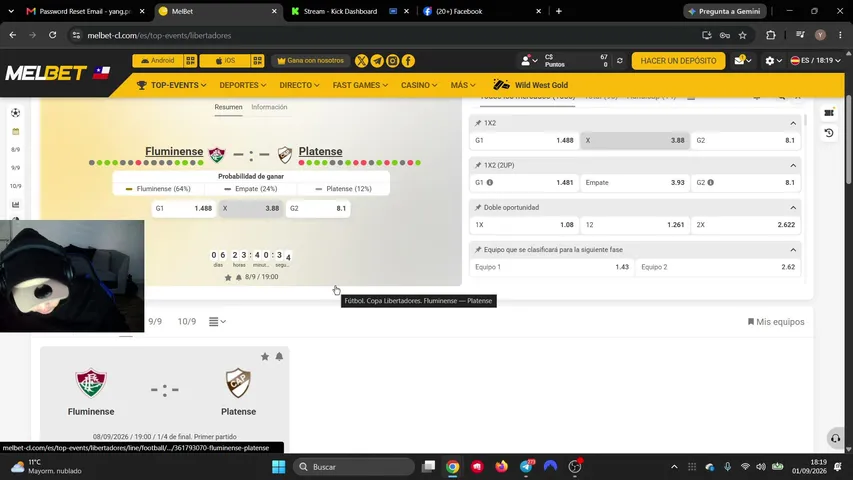Toggle the pin on the 1X2 market
This screenshot has width=853, height=480.
pyautogui.click(x=478, y=123)
